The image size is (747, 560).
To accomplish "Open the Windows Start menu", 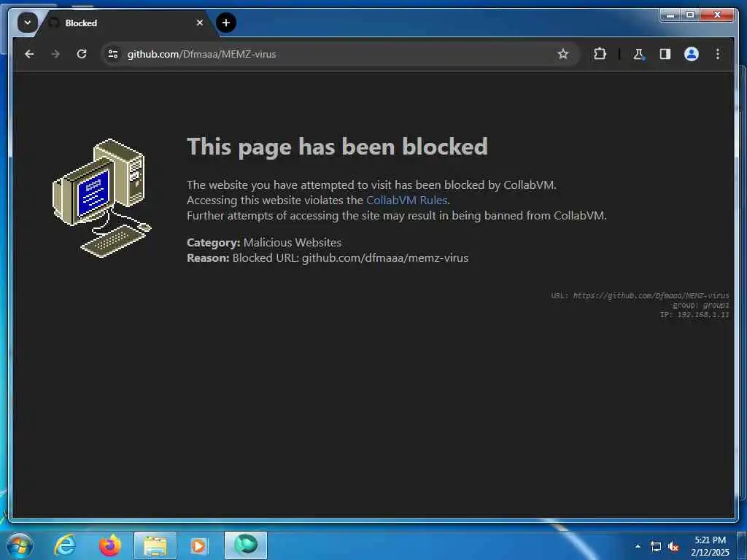I will pyautogui.click(x=20, y=545).
